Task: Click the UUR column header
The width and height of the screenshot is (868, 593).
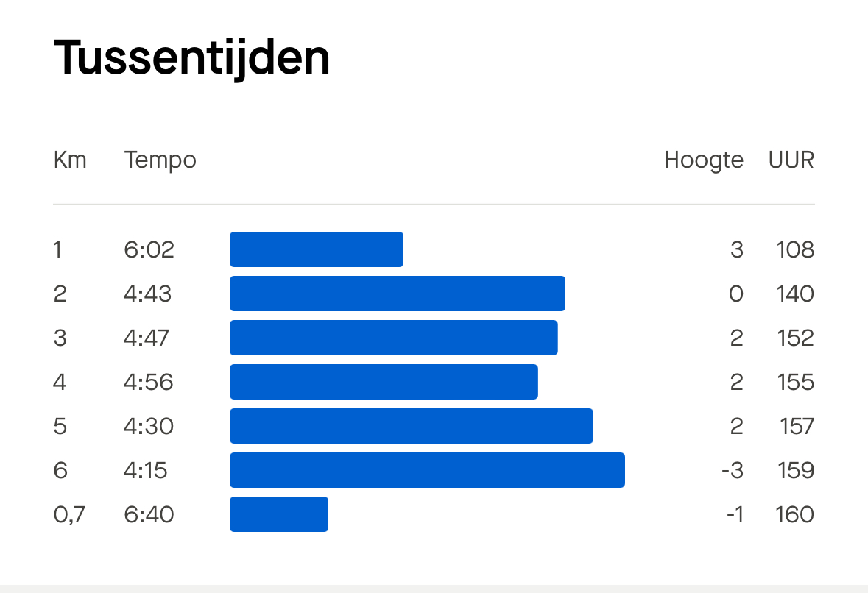Action: (791, 160)
